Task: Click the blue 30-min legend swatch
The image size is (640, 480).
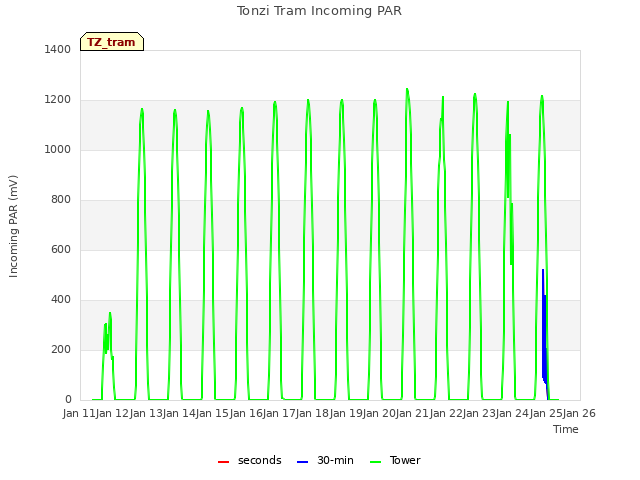Action: (302, 462)
